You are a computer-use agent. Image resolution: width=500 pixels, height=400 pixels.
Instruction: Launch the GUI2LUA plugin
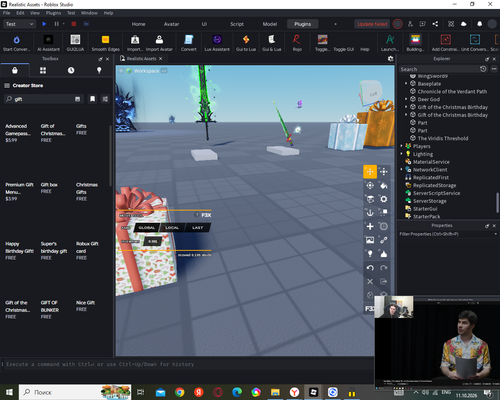(75, 43)
